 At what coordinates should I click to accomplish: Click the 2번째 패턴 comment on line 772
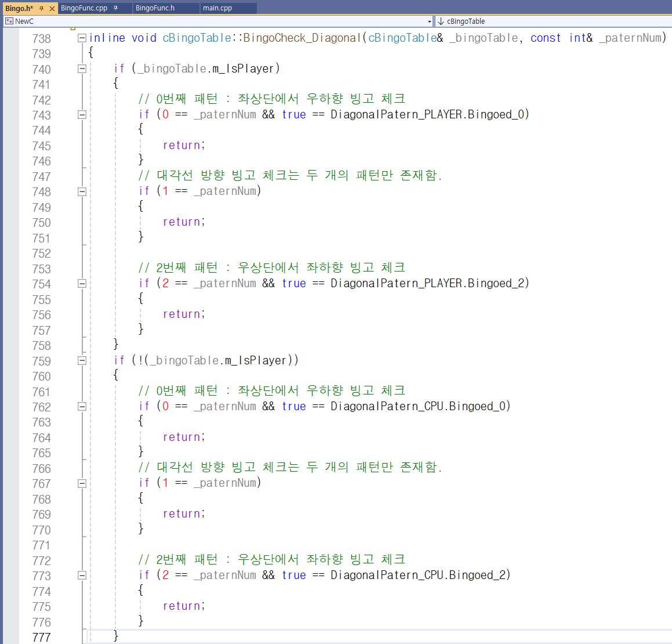[x=272, y=559]
